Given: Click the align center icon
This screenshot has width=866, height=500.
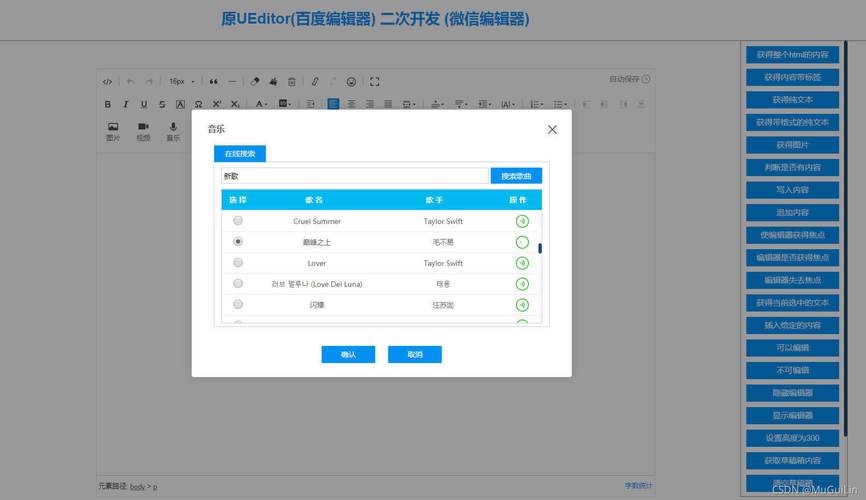Looking at the screenshot, I should click(x=351, y=104).
